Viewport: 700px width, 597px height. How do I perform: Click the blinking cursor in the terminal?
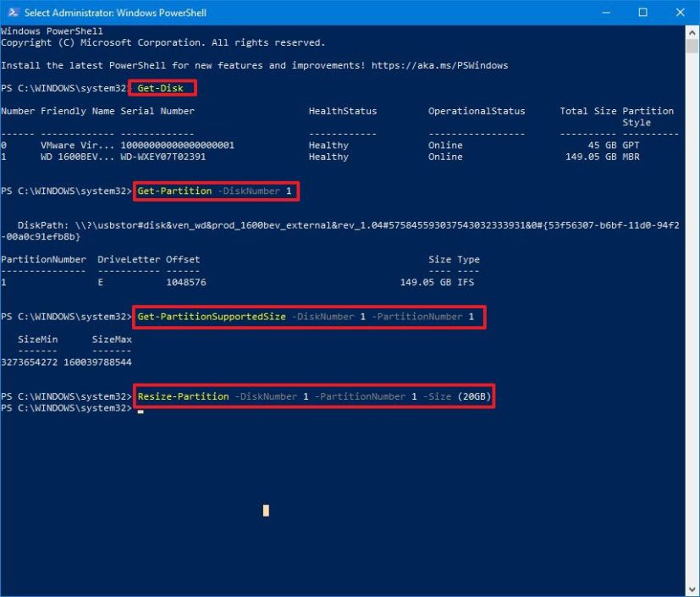[265, 510]
